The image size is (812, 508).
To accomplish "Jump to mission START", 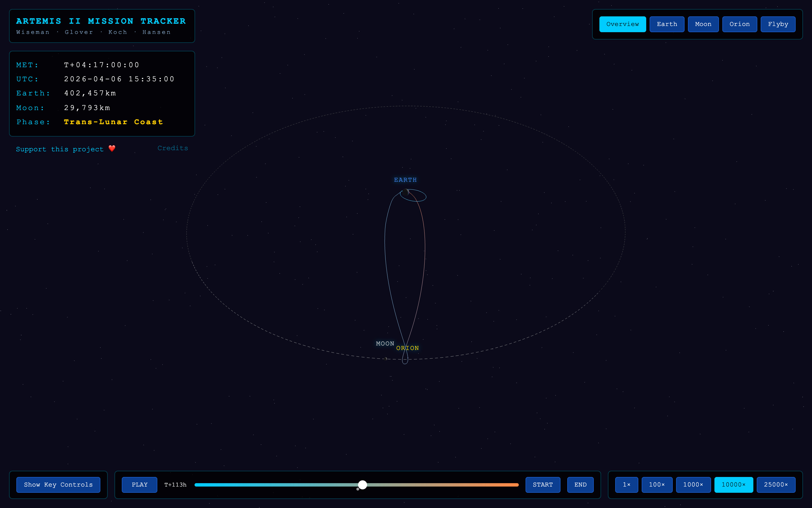I will point(542,485).
